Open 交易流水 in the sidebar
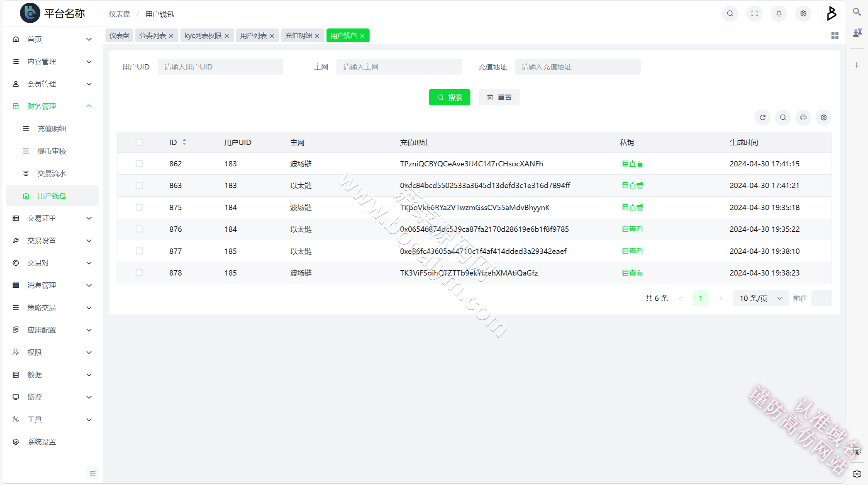Image resolution: width=868 pixels, height=485 pixels. coord(52,174)
